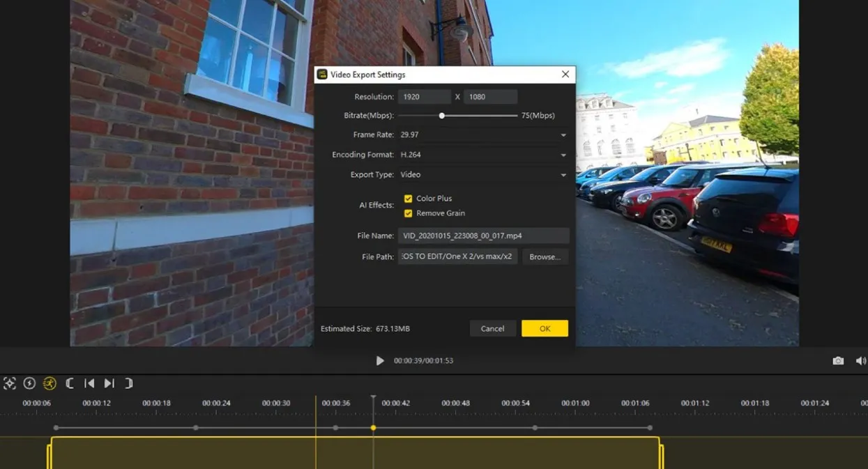Screen dimensions: 868x469
Task: Cancel the Video Export Settings dialog
Action: tap(492, 329)
